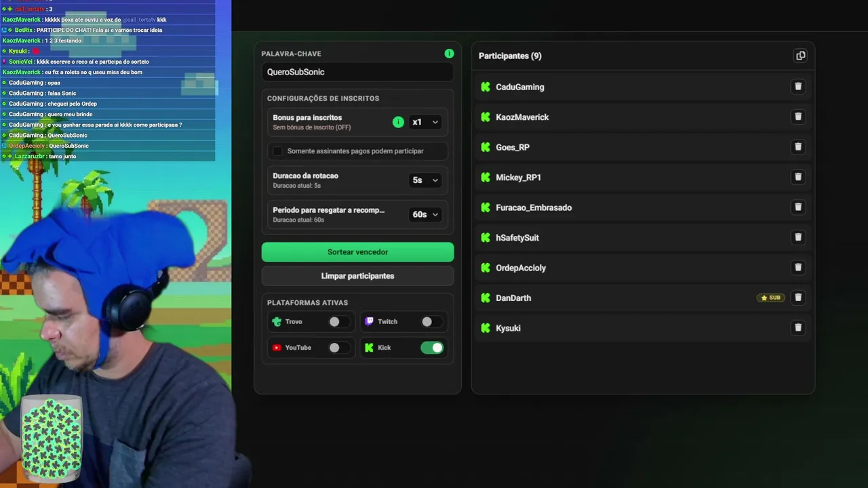Turn on the YouTube platform toggle
The image size is (868, 488).
click(x=339, y=348)
